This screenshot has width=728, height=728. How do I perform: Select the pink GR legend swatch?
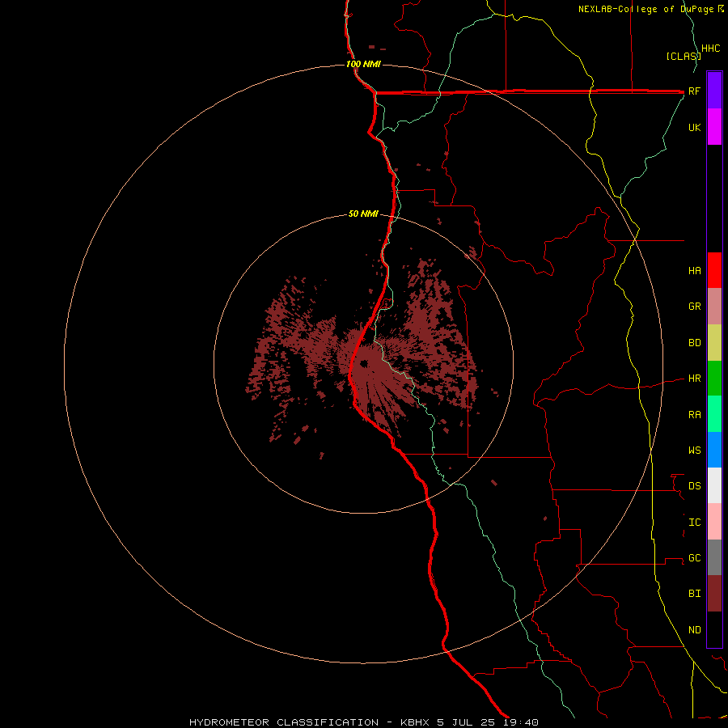714,306
